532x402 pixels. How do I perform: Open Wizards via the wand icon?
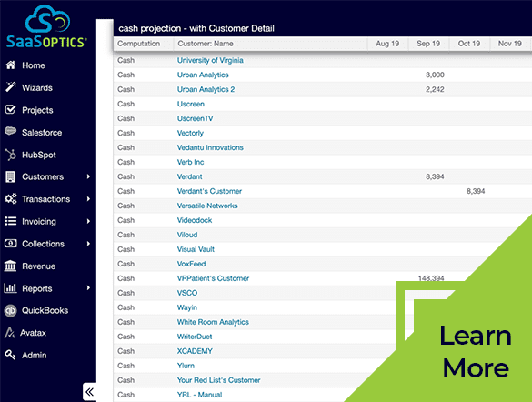pyautogui.click(x=11, y=87)
